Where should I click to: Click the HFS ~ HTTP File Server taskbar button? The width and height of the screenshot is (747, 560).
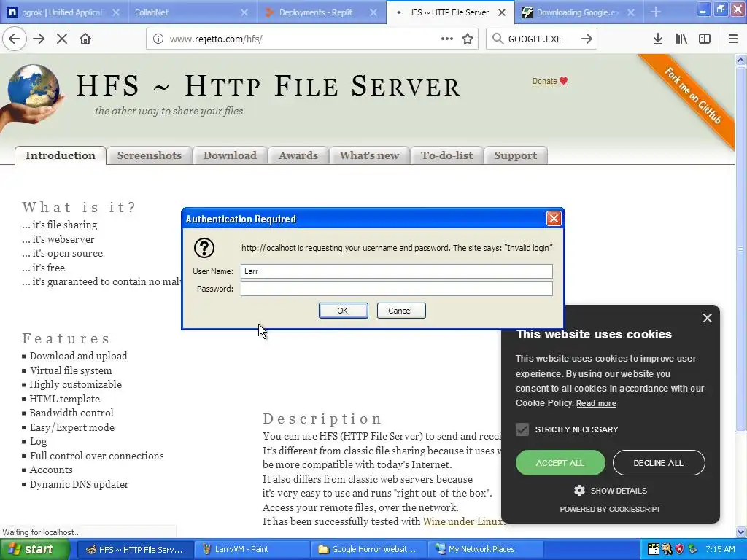pos(135,549)
